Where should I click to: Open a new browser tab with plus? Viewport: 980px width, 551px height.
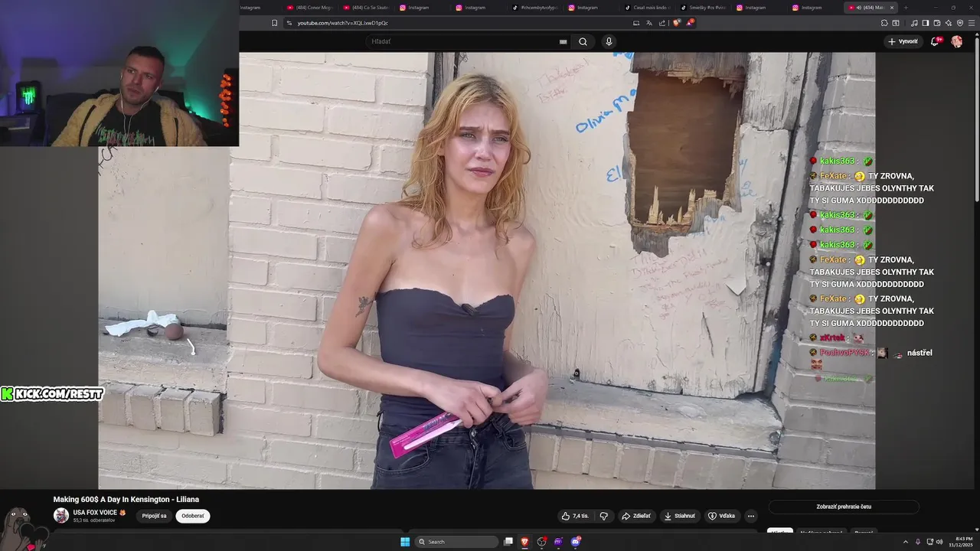point(906,8)
